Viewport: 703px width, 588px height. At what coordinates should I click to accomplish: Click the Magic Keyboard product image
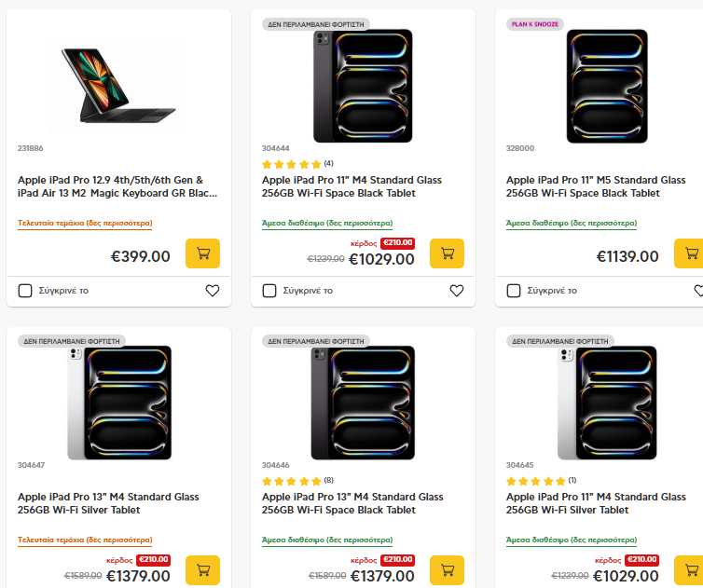click(118, 84)
